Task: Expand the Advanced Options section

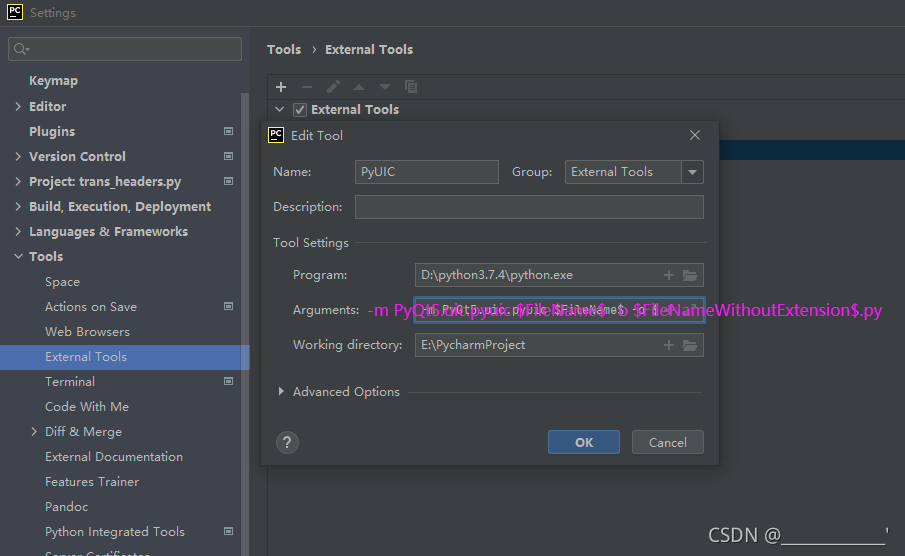Action: [x=281, y=392]
